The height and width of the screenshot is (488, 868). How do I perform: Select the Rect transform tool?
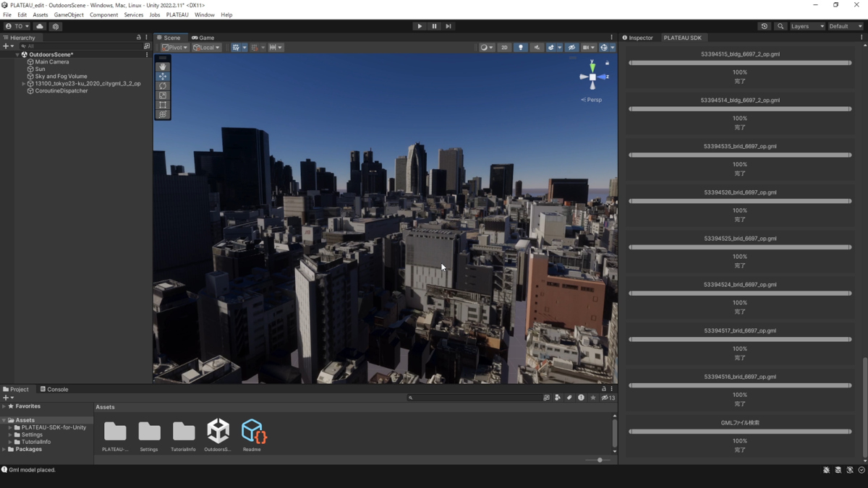[x=163, y=105]
